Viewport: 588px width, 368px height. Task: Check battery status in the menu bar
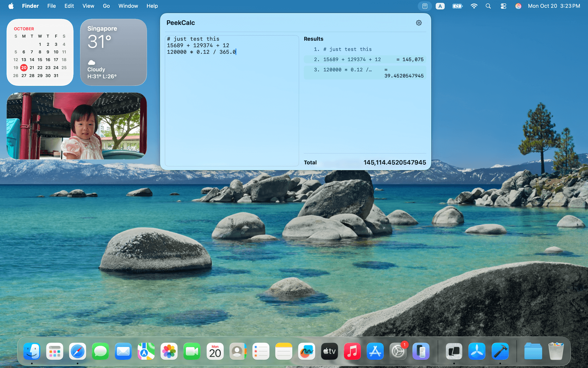click(457, 6)
